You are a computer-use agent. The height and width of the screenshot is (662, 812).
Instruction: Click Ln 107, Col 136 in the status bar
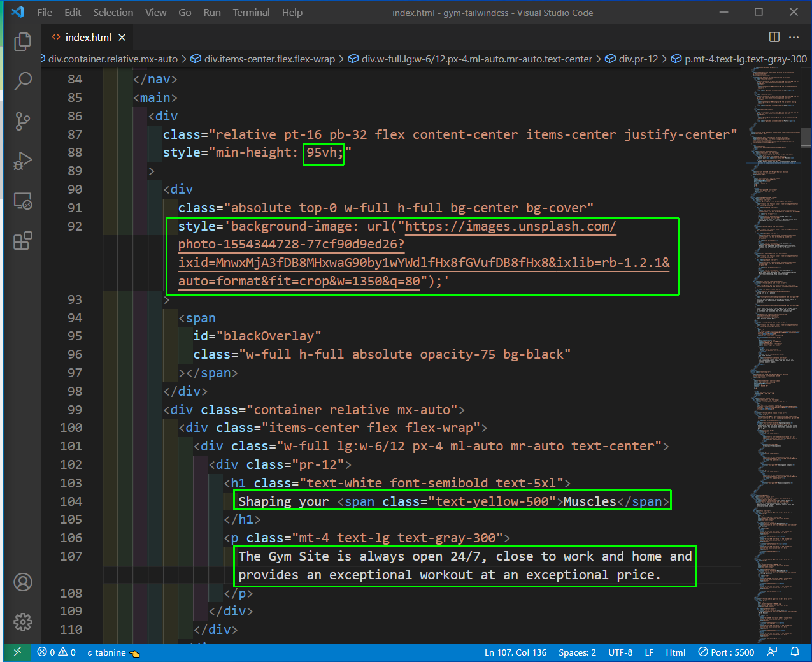point(515,652)
